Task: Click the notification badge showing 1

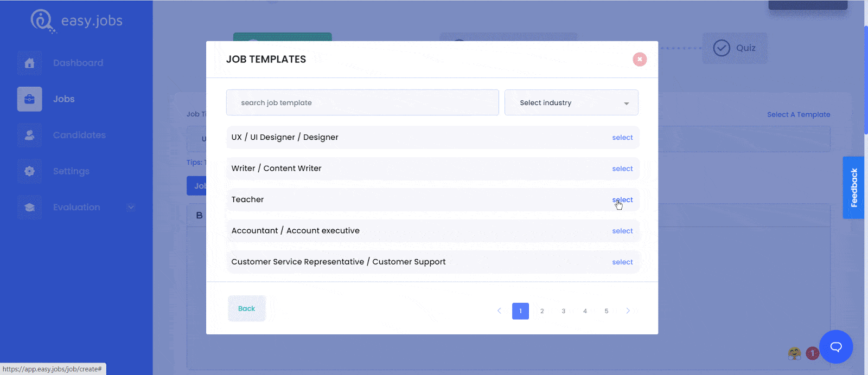Action: [x=812, y=353]
